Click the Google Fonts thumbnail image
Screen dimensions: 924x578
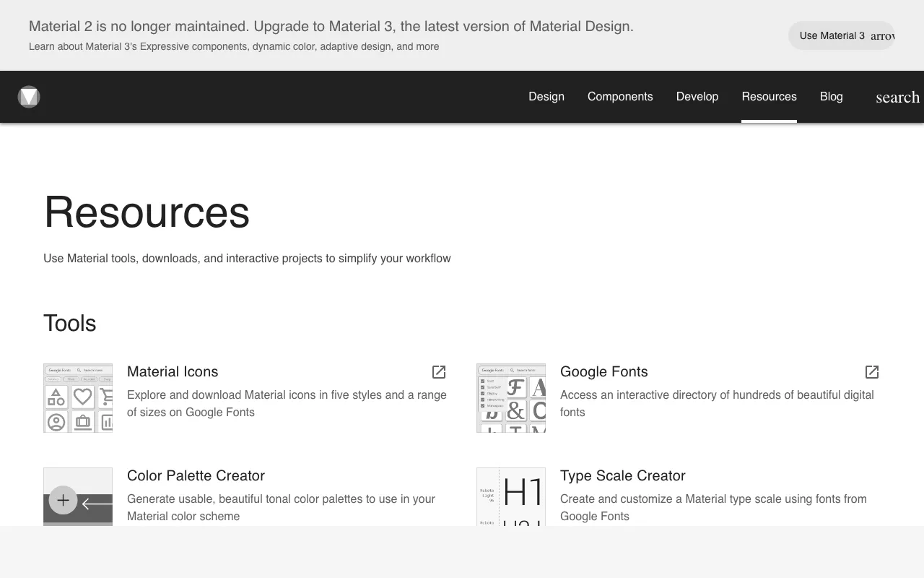[511, 398]
